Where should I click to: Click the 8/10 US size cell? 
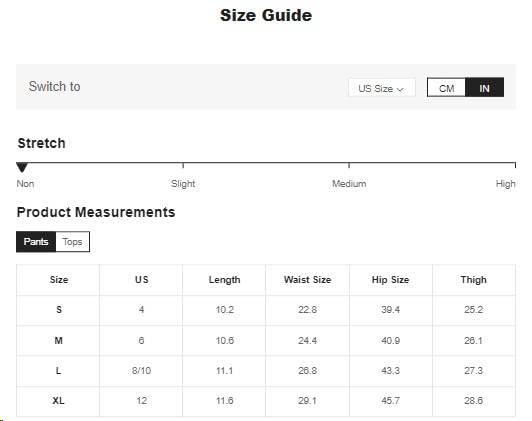click(x=141, y=370)
